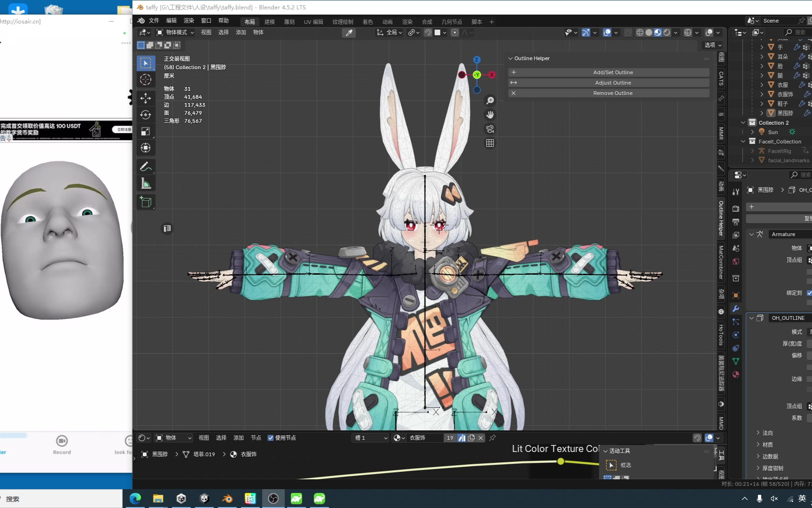Toggle the 绑定到 checkbox in Armature modifier
Viewport: 812px width, 508px height.
pyautogui.click(x=809, y=293)
